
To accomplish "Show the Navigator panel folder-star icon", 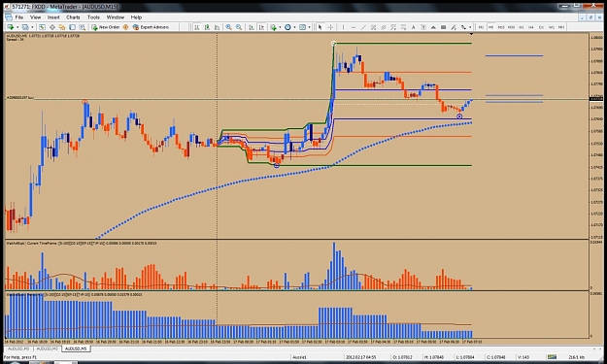I will click(x=62, y=27).
